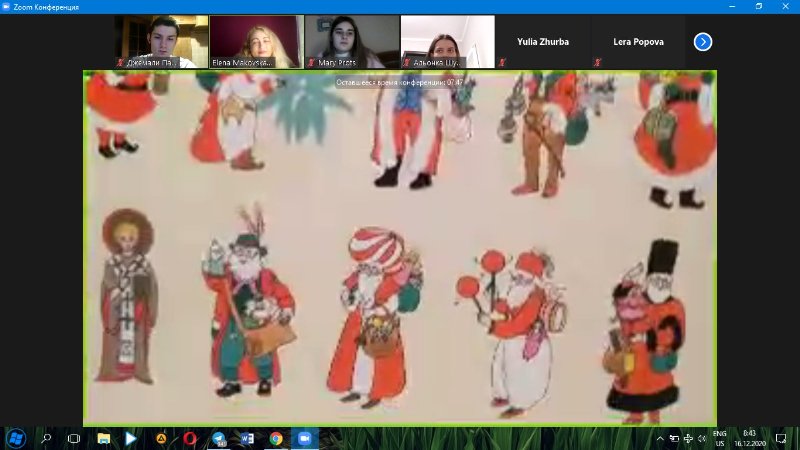The image size is (800, 450).
Task: Click muted microphone icon on Yulia Zhurba tile
Action: coord(503,63)
